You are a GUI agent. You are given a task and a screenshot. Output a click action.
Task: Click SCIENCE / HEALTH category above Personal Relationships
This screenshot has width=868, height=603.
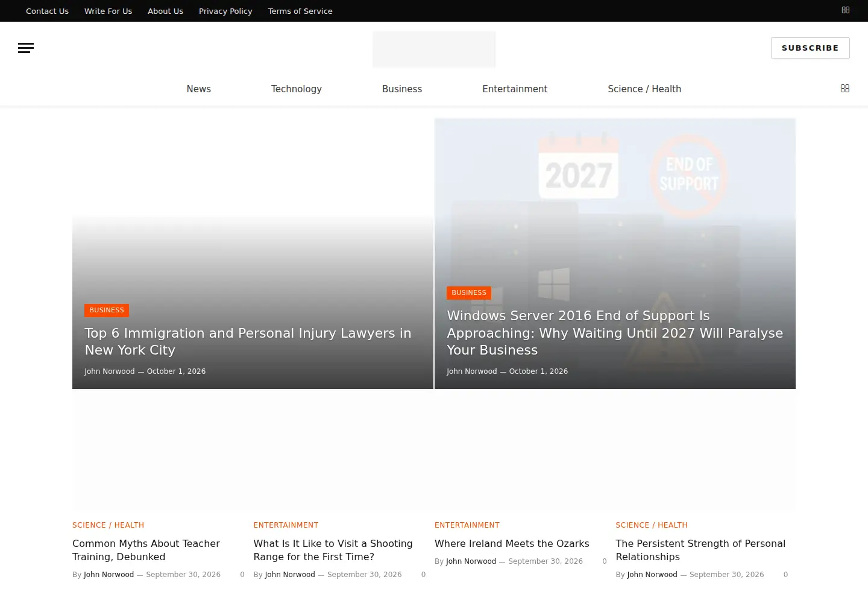(x=652, y=525)
